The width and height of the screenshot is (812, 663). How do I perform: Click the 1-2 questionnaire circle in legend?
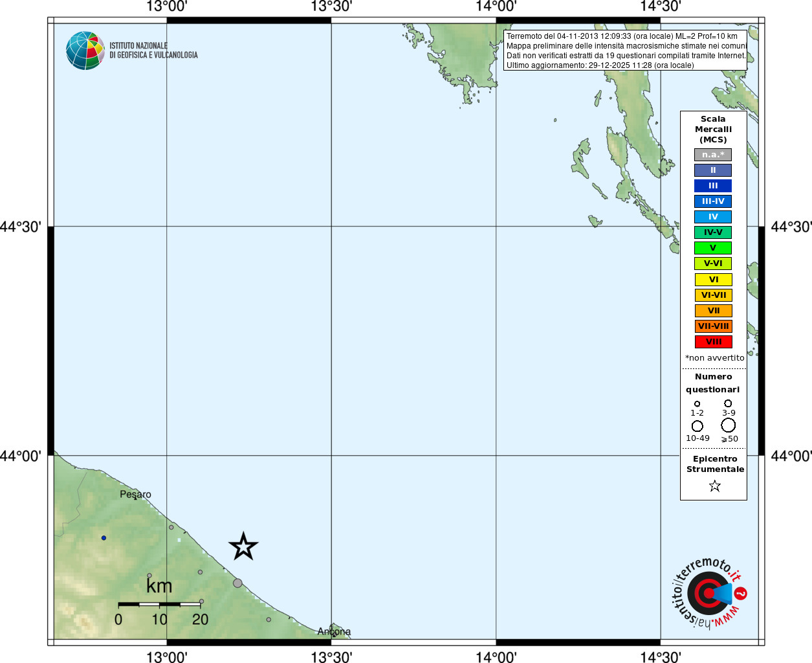697,404
